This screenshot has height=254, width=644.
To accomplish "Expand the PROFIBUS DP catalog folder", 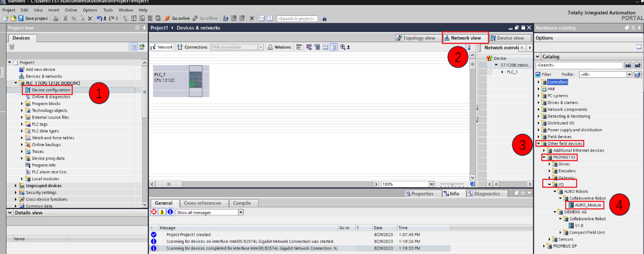I will (x=544, y=246).
